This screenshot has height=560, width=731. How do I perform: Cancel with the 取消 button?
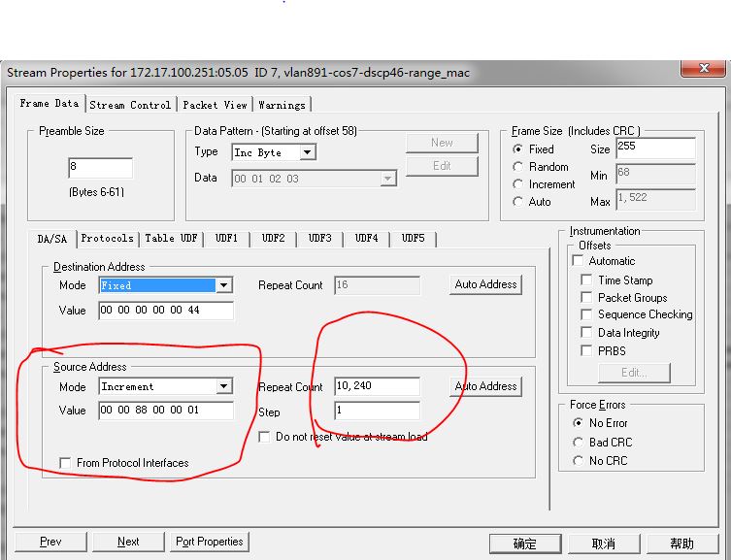[x=603, y=544]
